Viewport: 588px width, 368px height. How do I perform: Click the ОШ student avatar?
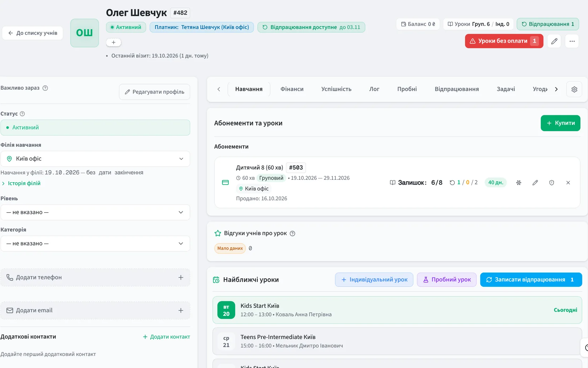[85, 33]
